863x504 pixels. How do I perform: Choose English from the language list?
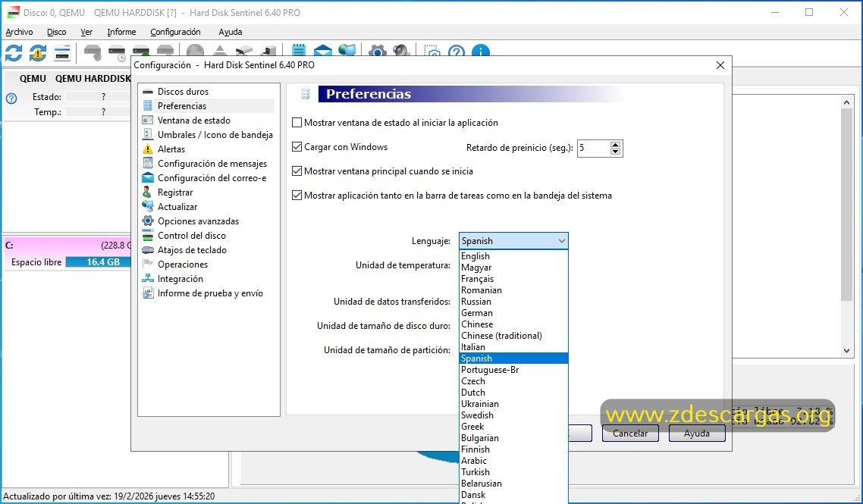[x=513, y=256]
